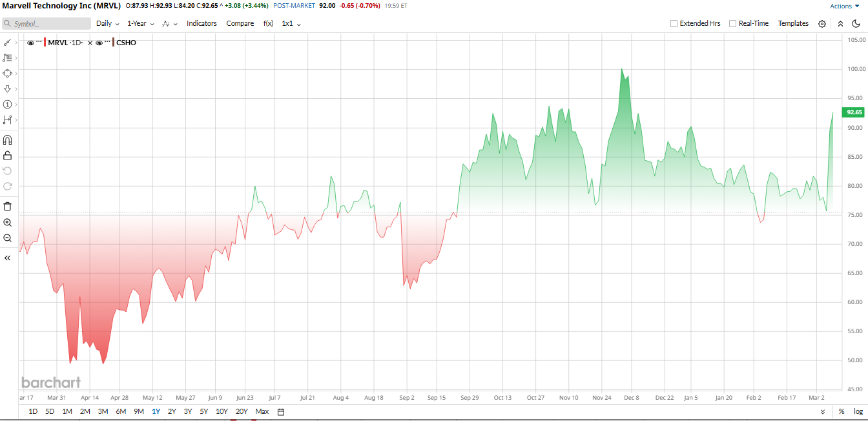Open the 1-Year period dropdown

coord(140,23)
